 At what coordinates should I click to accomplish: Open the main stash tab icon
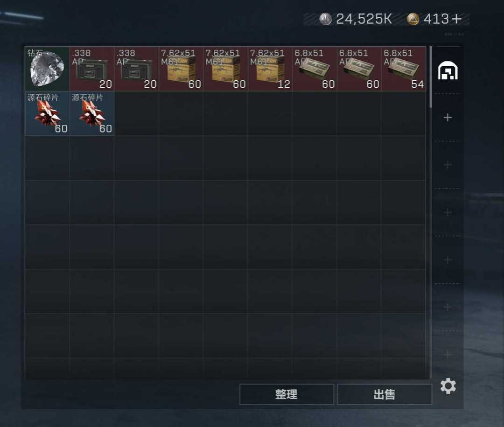448,70
